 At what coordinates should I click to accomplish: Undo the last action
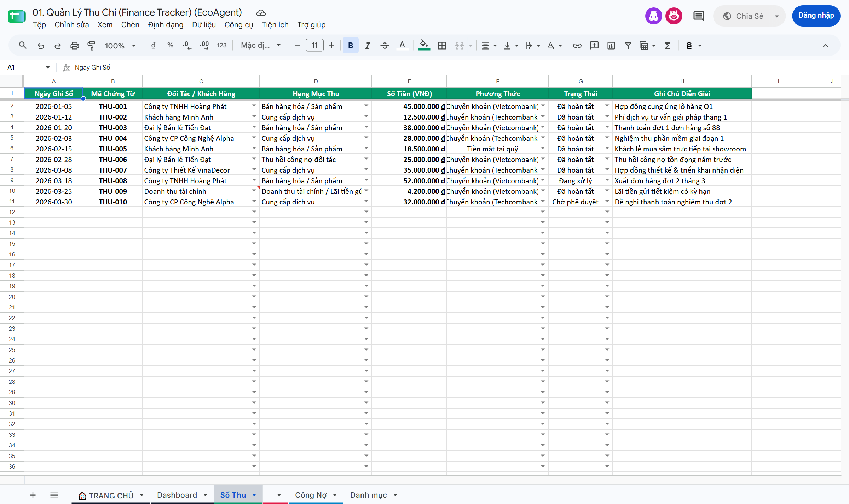pyautogui.click(x=41, y=46)
